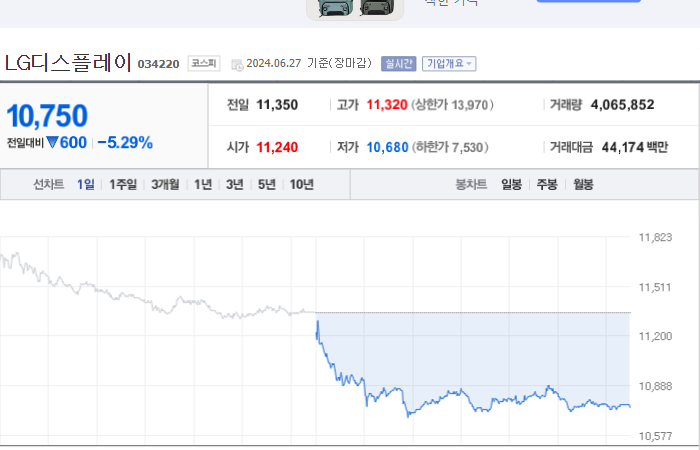The image size is (700, 450).
Task: Click the 거래량 value 4,065,852
Action: (622, 105)
